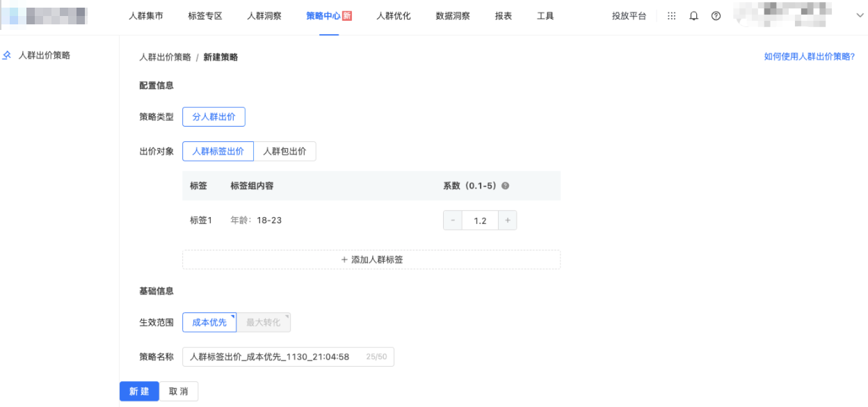Click the help question mark icon

pyautogui.click(x=716, y=16)
